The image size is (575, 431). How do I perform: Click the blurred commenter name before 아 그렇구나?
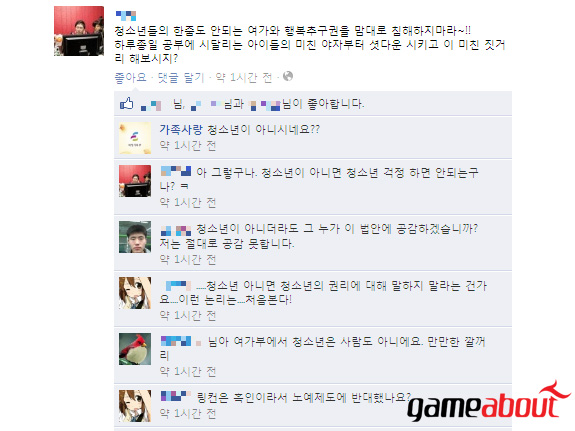[x=176, y=171]
